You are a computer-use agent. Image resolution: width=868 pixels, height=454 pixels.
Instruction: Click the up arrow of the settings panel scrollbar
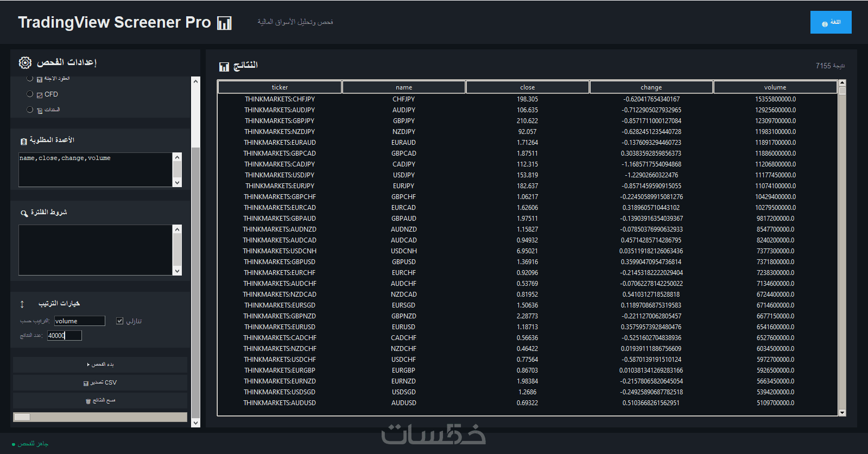(196, 81)
